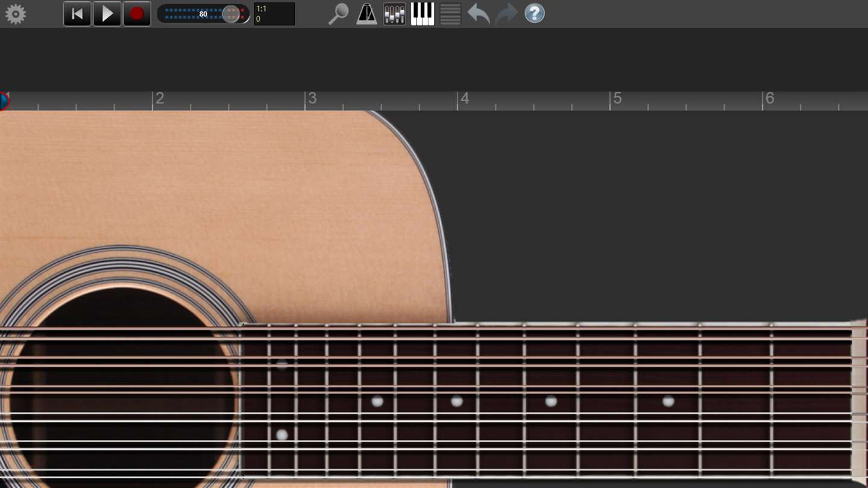Show the piano keyboard instrument
868x488 pixels.
tap(423, 14)
